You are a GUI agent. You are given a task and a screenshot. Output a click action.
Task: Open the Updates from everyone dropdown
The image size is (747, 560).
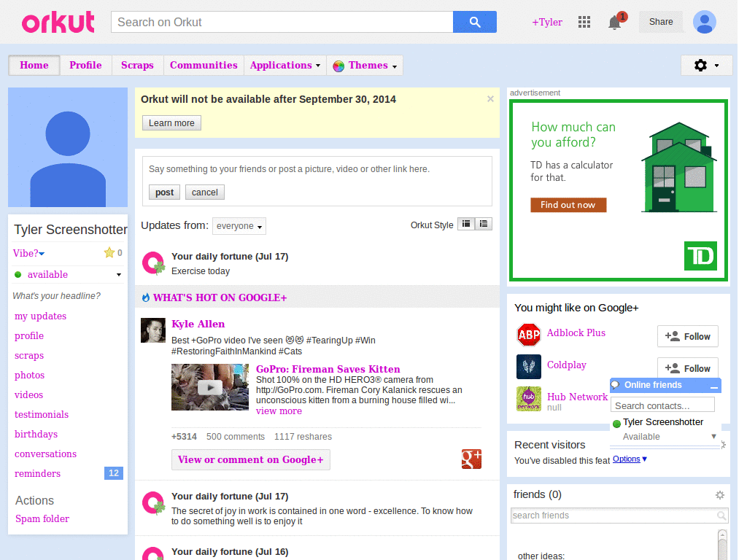[x=239, y=226]
